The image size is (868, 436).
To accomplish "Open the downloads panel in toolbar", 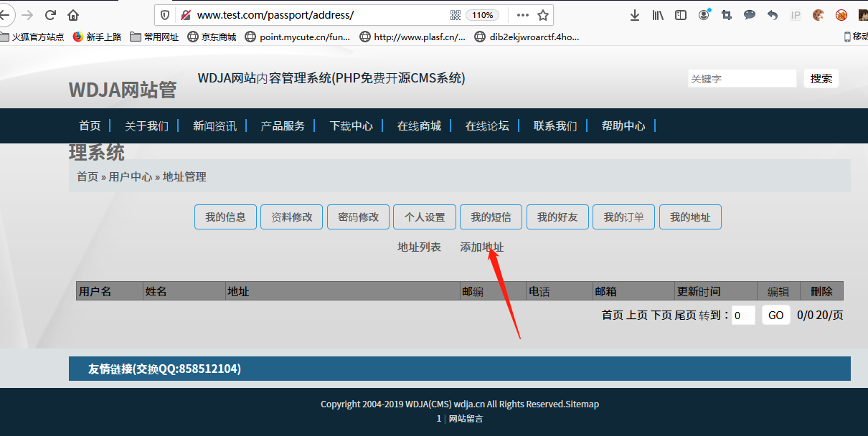I will tap(635, 15).
